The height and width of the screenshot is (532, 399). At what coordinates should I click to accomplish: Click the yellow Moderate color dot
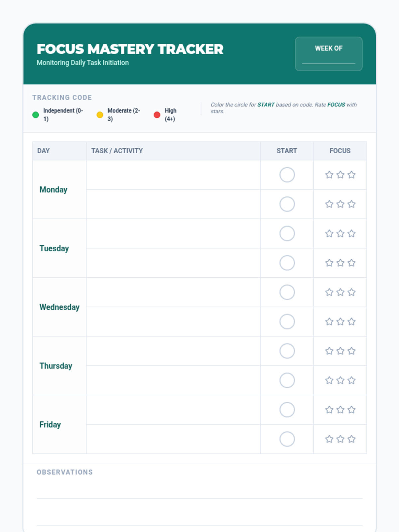coord(100,115)
